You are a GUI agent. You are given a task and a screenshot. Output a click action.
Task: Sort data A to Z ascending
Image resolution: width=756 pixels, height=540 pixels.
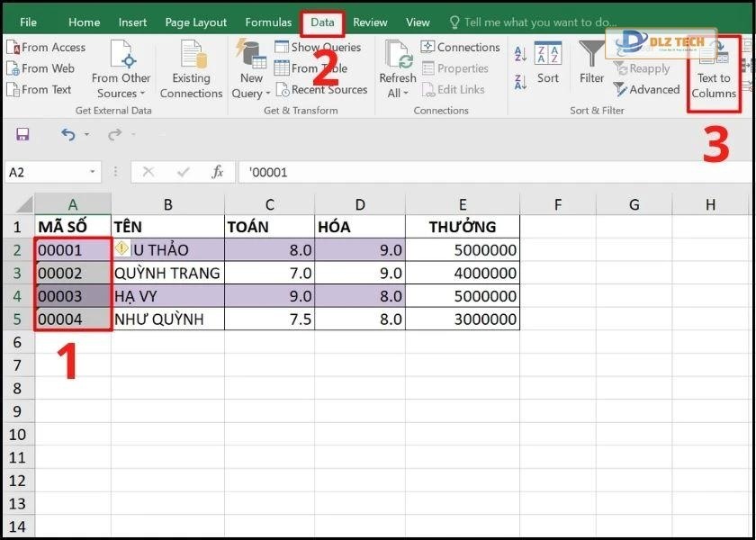pos(520,54)
